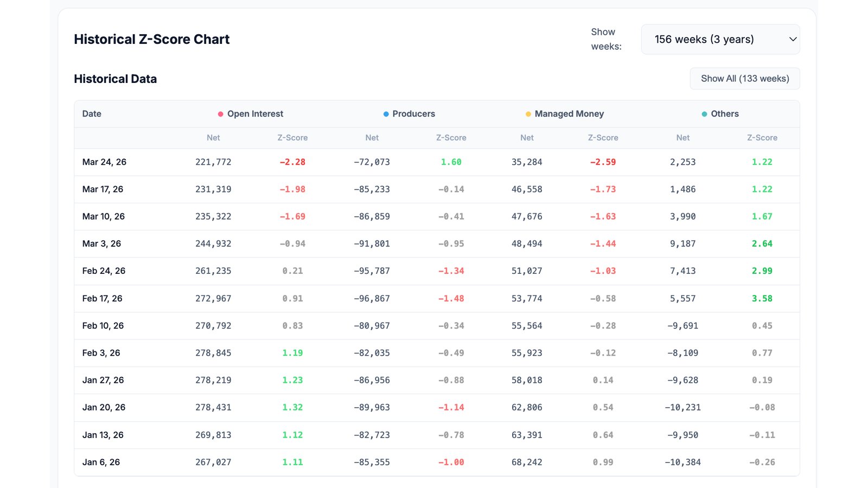Screen dimensions: 868x488
Task: Click the dropdown chevron arrow
Action: [793, 39]
